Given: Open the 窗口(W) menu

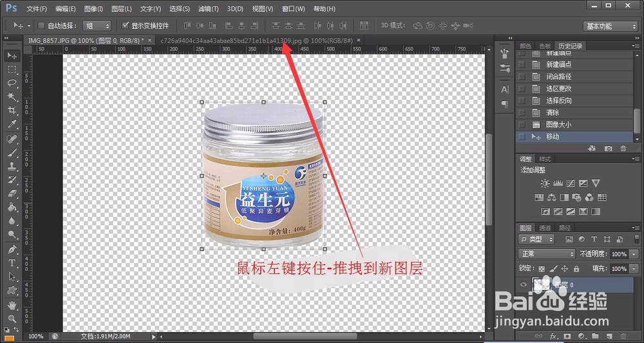Looking at the screenshot, I should (294, 8).
